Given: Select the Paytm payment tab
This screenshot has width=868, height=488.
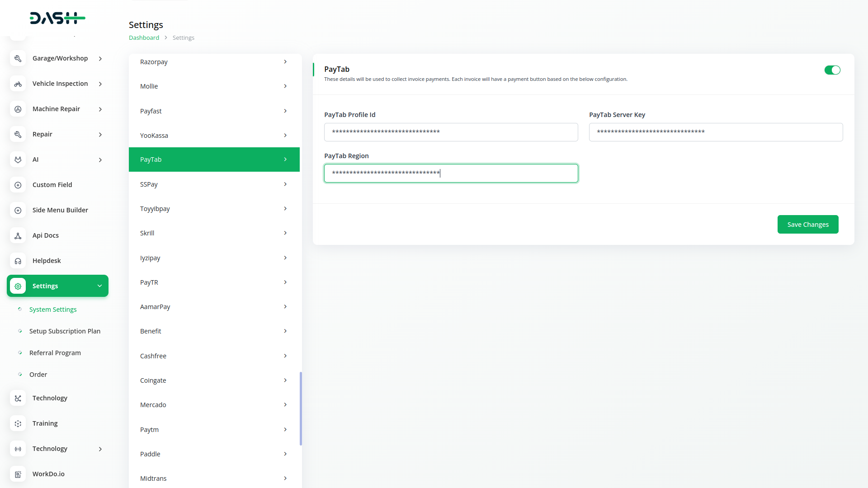Looking at the screenshot, I should pyautogui.click(x=214, y=430).
